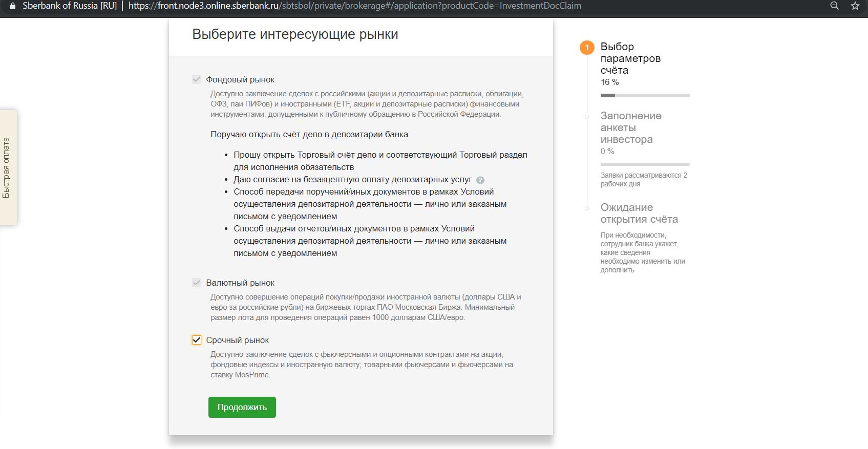Click the sberbank.ru URL in address bar
This screenshot has width=868, height=449.
(354, 6)
